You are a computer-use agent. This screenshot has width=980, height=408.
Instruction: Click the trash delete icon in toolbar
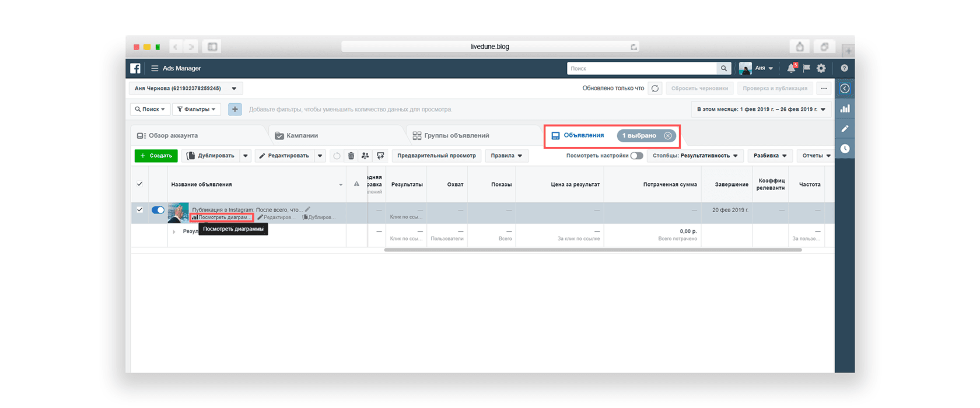click(x=351, y=156)
